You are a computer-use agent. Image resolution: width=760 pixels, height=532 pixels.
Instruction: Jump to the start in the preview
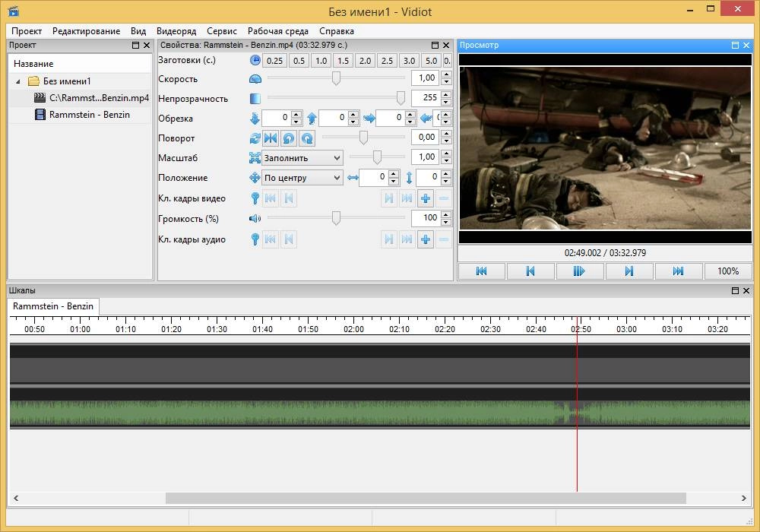click(x=482, y=271)
